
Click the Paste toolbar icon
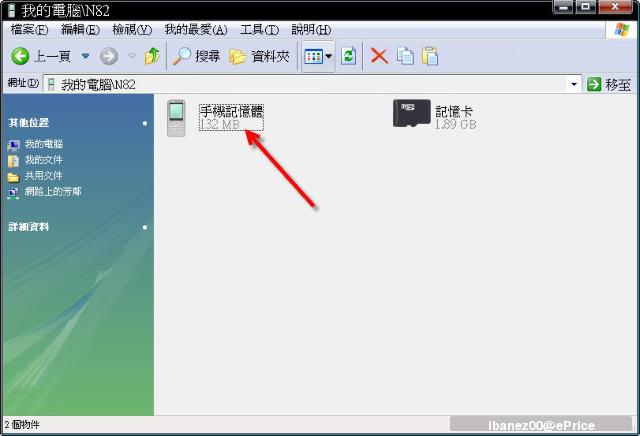[430, 56]
